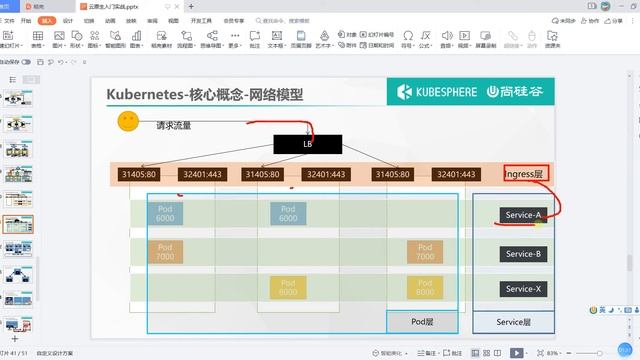The image size is (640, 360).
Task: Insert date and time (日期和时间)
Action: coord(377,45)
